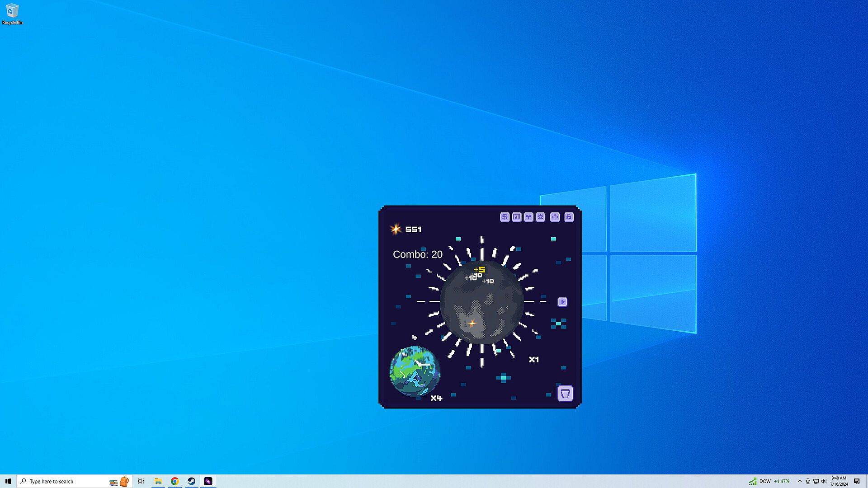Open the Windows Start menu
The height and width of the screenshot is (488, 868).
[x=8, y=481]
